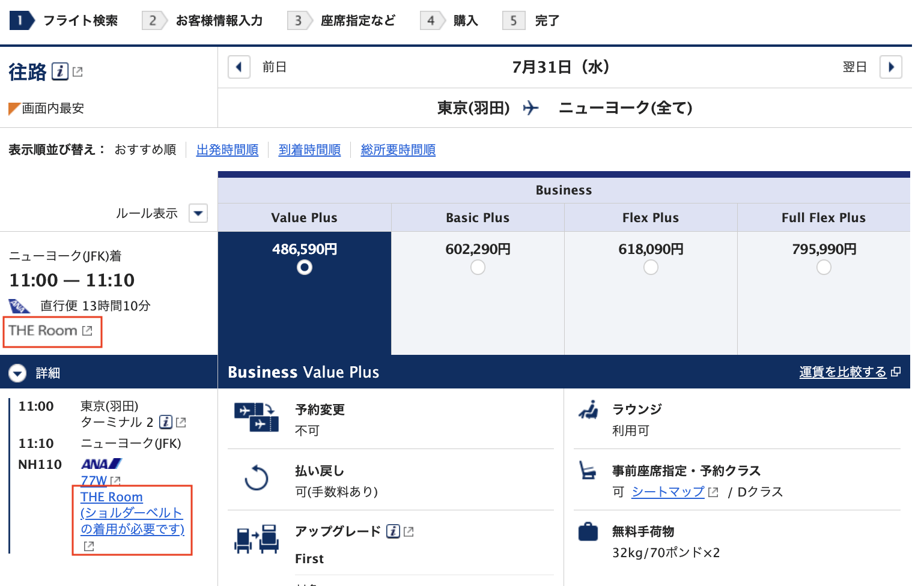
Task: Open THE Room link under 直行便
Action: pos(43,330)
